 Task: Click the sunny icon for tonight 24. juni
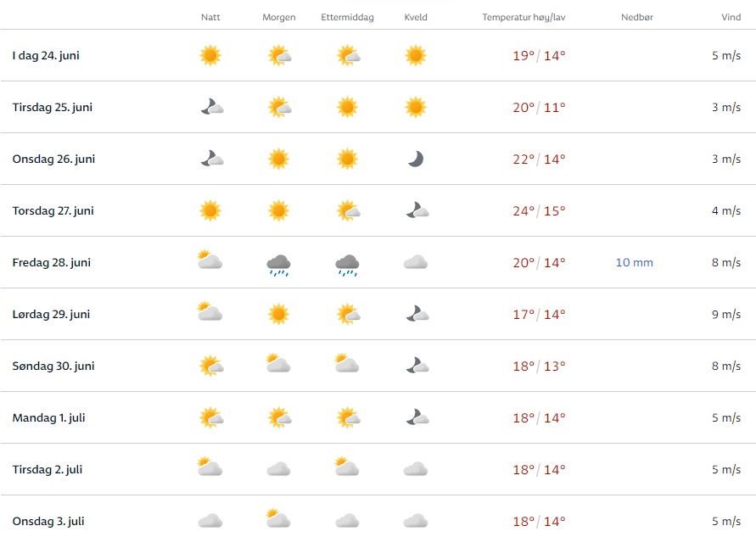(x=210, y=56)
